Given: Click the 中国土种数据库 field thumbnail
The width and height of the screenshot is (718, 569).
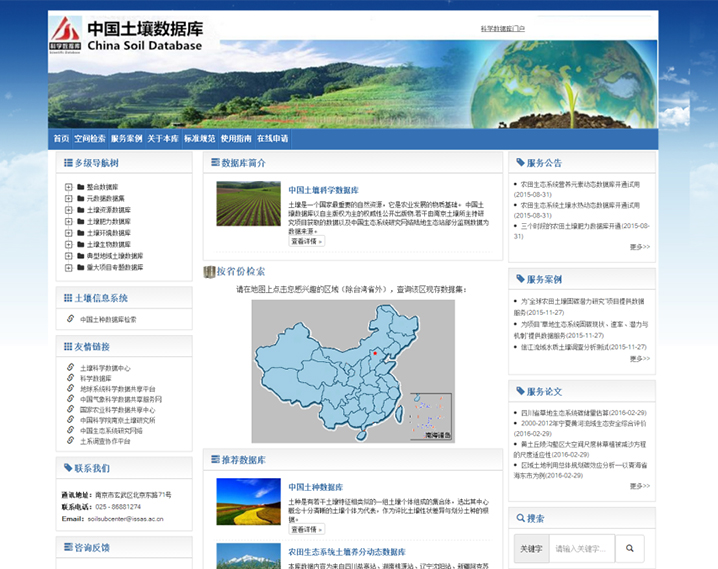Looking at the screenshot, I should tap(249, 501).
